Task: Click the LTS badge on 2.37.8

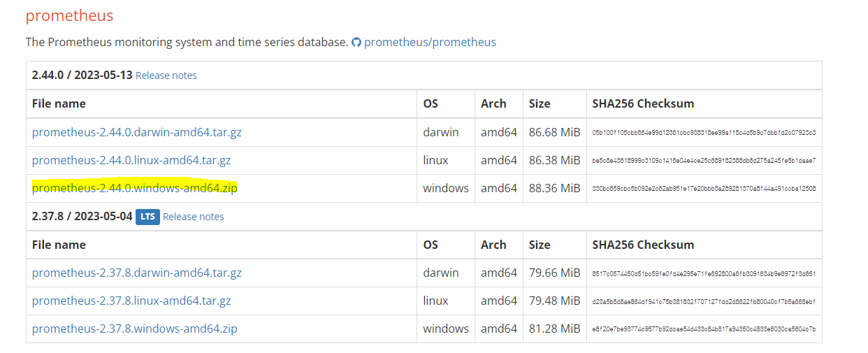Action: tap(147, 217)
